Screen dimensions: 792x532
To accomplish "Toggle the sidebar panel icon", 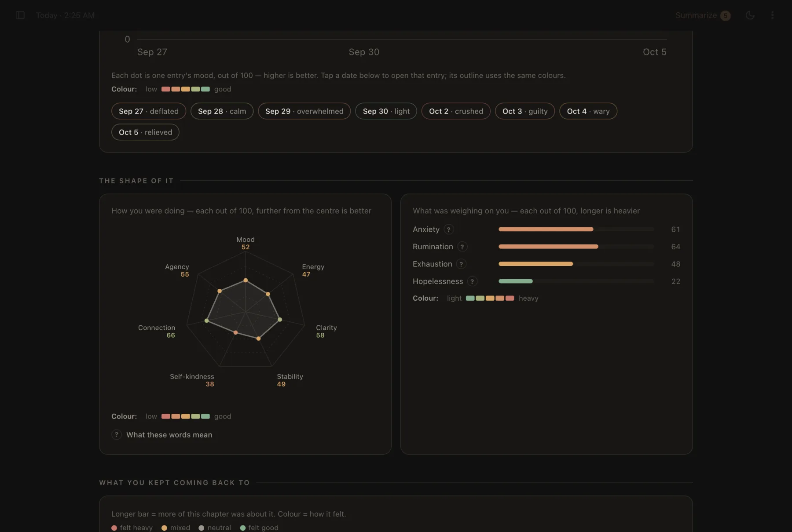I will click(20, 15).
